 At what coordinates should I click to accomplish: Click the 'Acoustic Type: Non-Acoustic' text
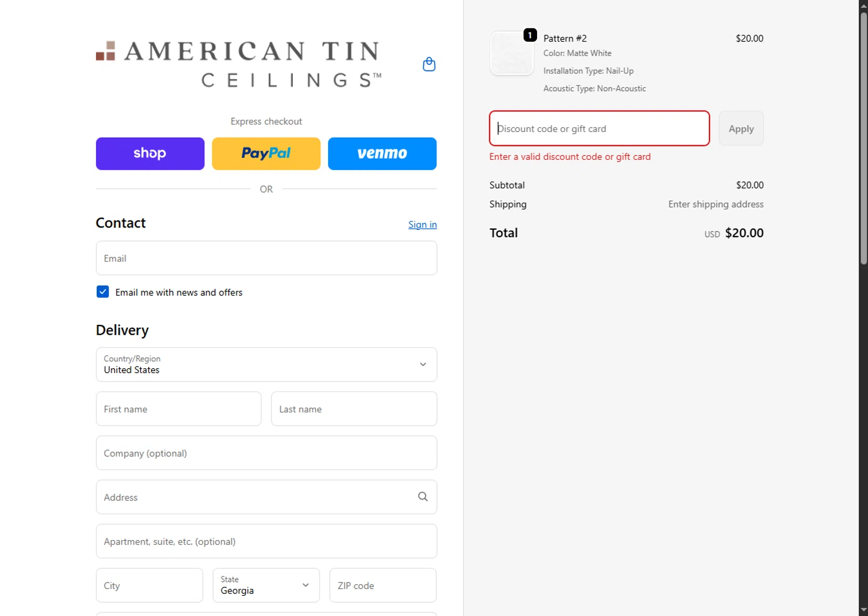(594, 89)
